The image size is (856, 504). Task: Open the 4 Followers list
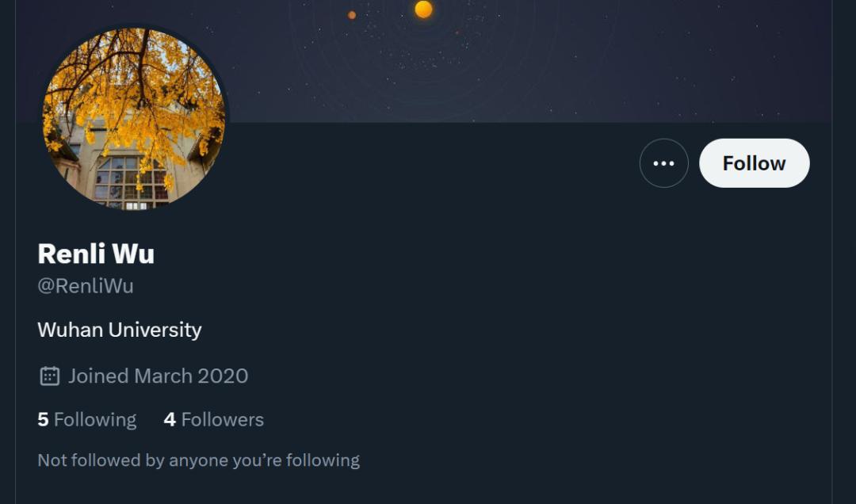(213, 419)
